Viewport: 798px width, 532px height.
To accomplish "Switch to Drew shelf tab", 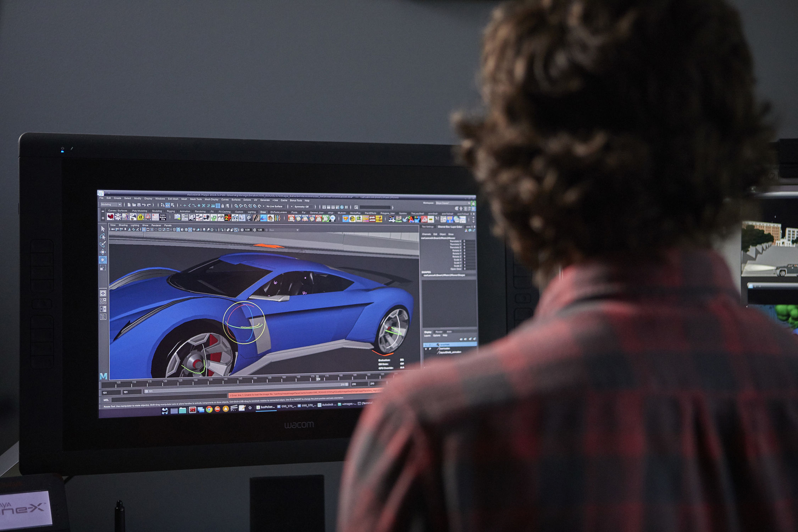I will click(x=263, y=212).
